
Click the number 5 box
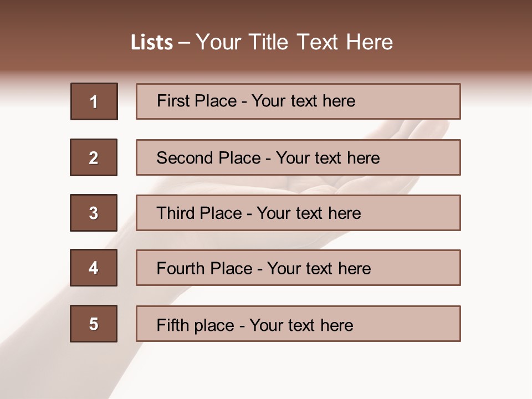[x=94, y=324]
